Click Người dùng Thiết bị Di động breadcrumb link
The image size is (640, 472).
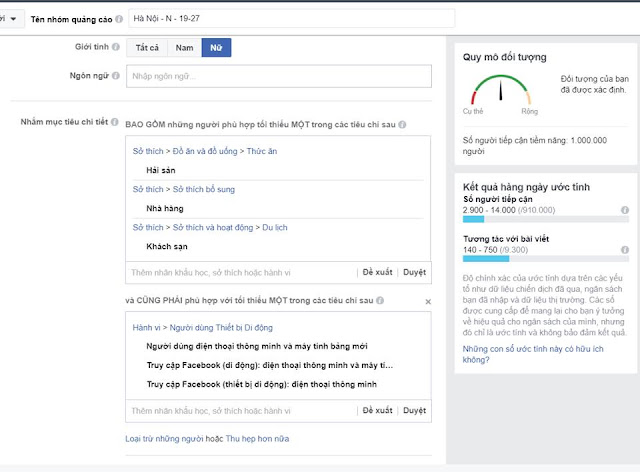(221, 327)
